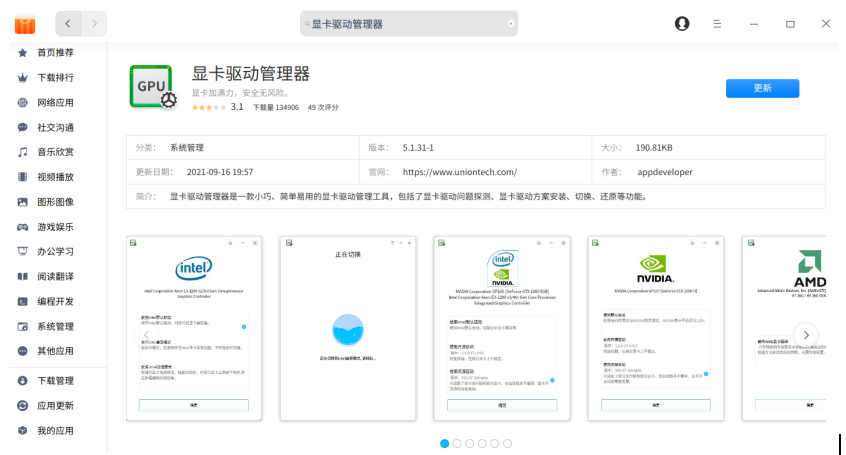
Task: Click the presentation icon beside 办公学习
Action: [x=23, y=252]
